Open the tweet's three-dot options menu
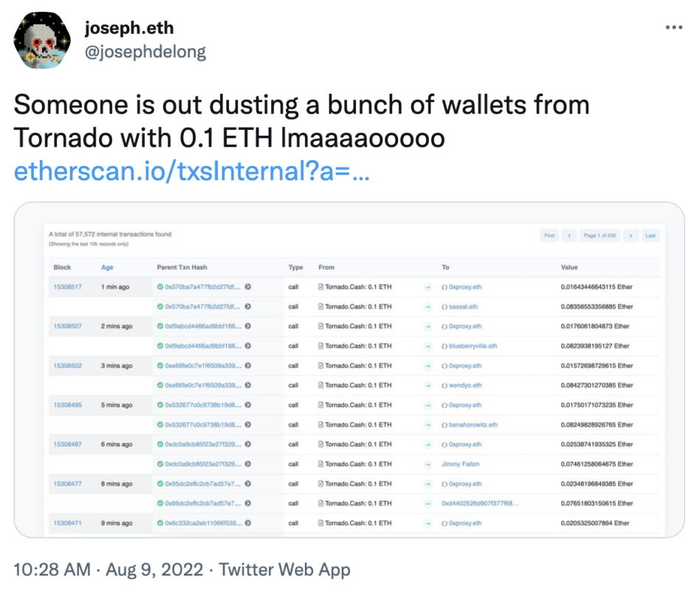700x594 pixels. pos(673,27)
